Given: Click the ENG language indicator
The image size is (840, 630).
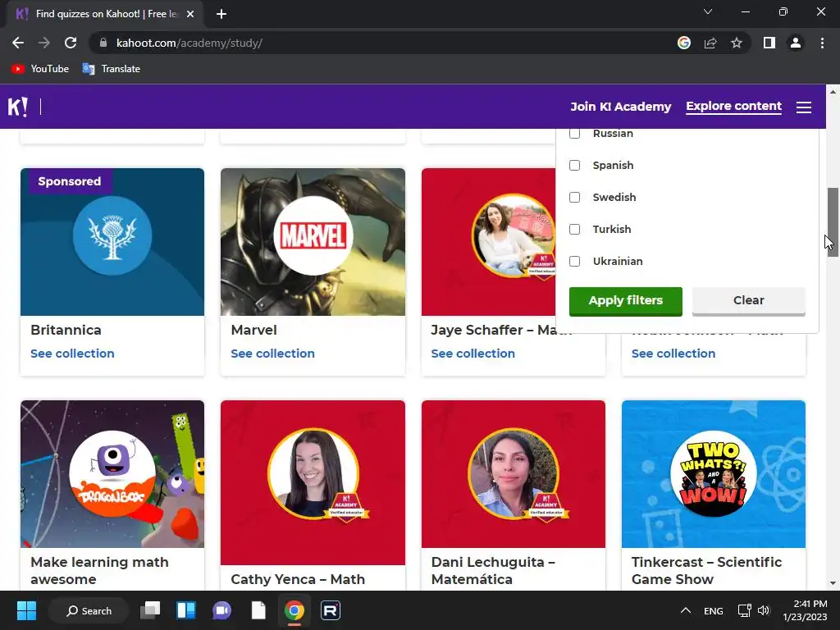Looking at the screenshot, I should 713,610.
